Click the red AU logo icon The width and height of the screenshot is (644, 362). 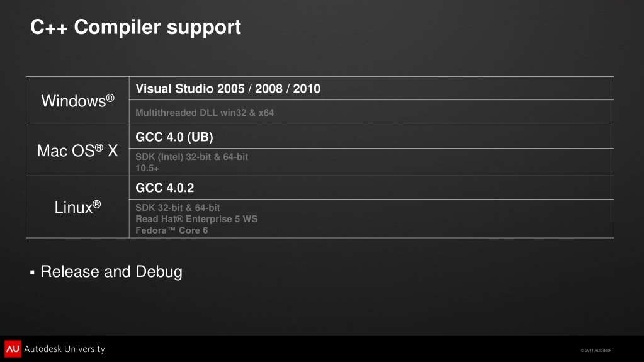pos(13,349)
